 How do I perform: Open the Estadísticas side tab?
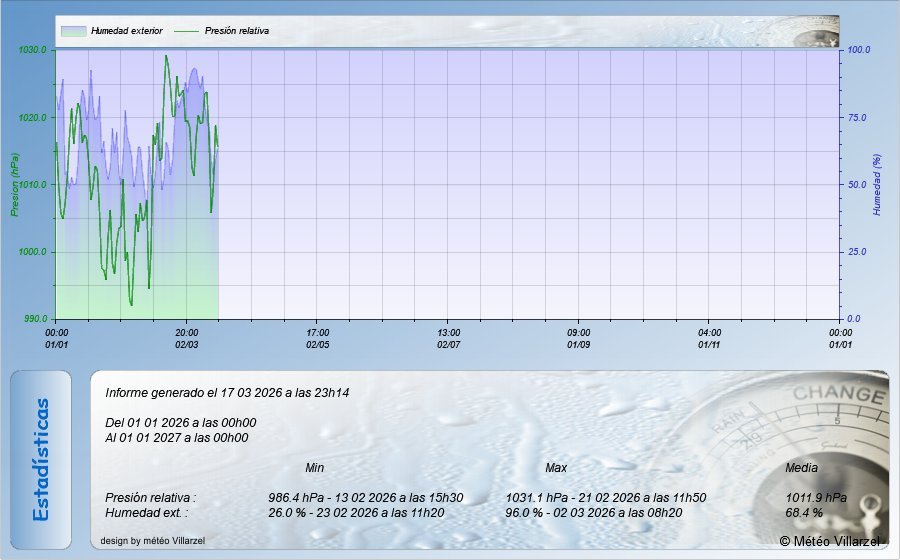[41, 459]
